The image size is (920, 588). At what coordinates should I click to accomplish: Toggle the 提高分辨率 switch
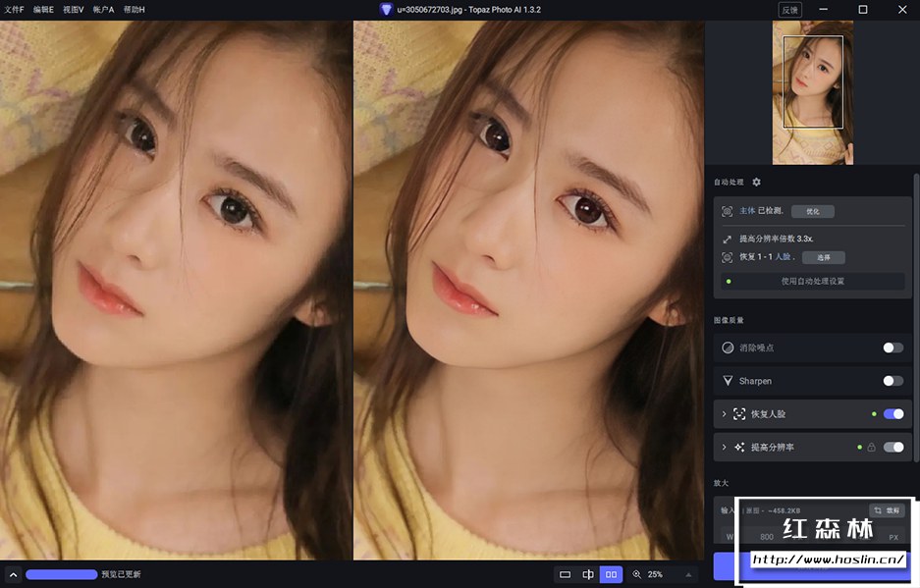click(893, 448)
